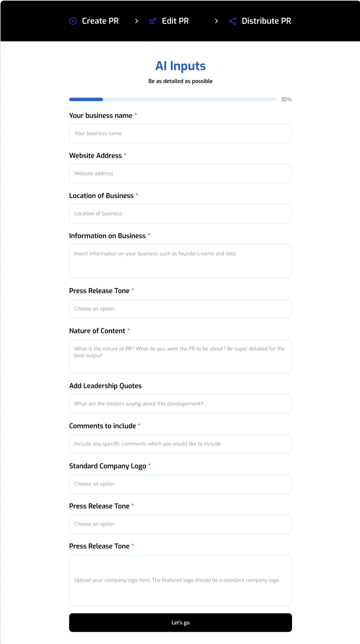Click the Information on Business text area

coord(180,261)
